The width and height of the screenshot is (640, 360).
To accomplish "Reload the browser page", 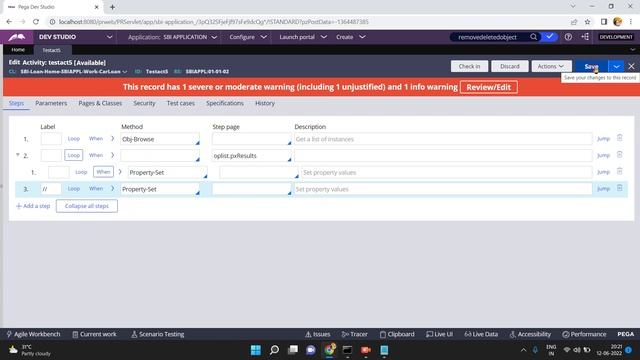I will (x=36, y=22).
